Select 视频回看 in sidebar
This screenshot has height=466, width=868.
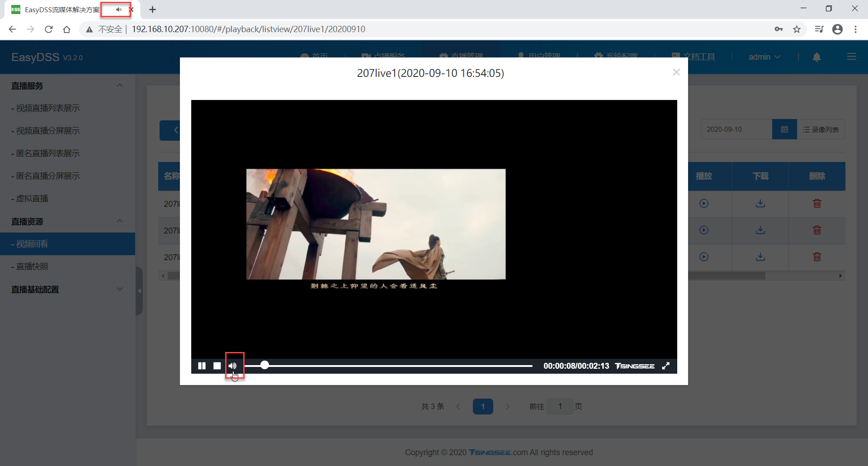(67, 244)
